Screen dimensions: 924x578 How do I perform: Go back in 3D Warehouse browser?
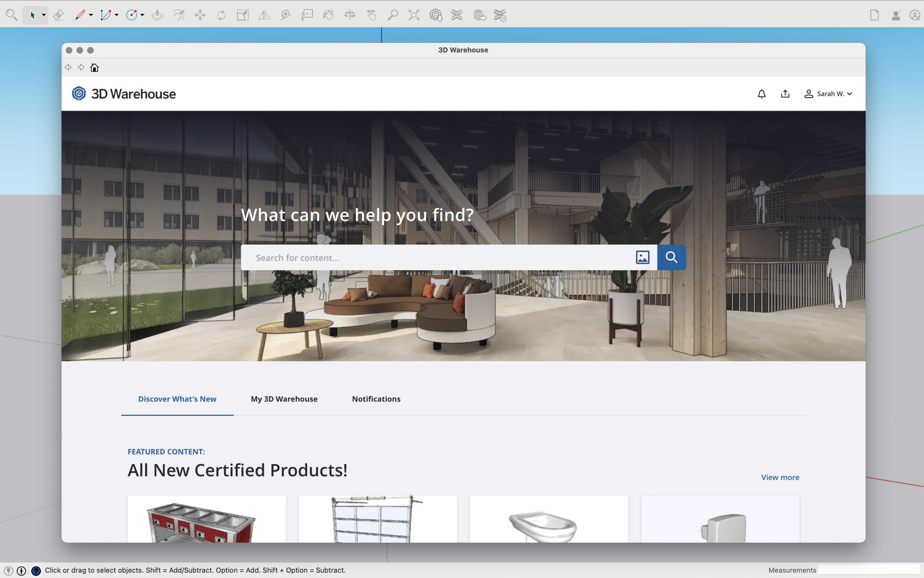(68, 67)
